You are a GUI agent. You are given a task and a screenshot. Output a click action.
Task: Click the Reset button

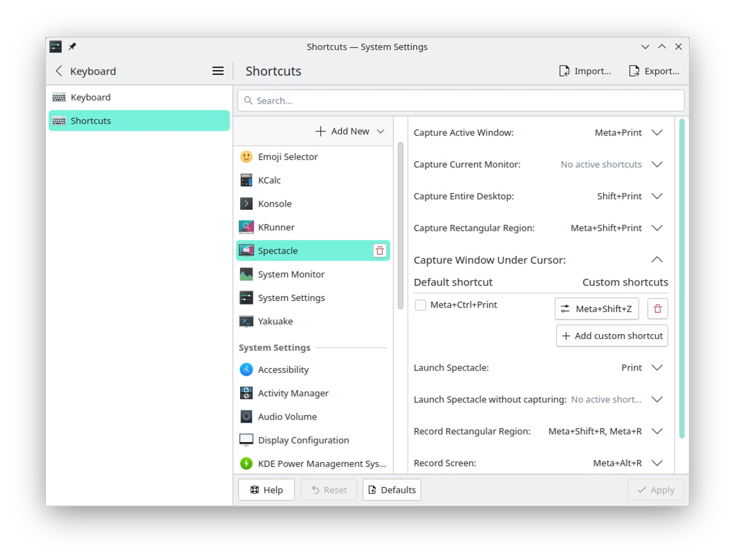click(329, 490)
